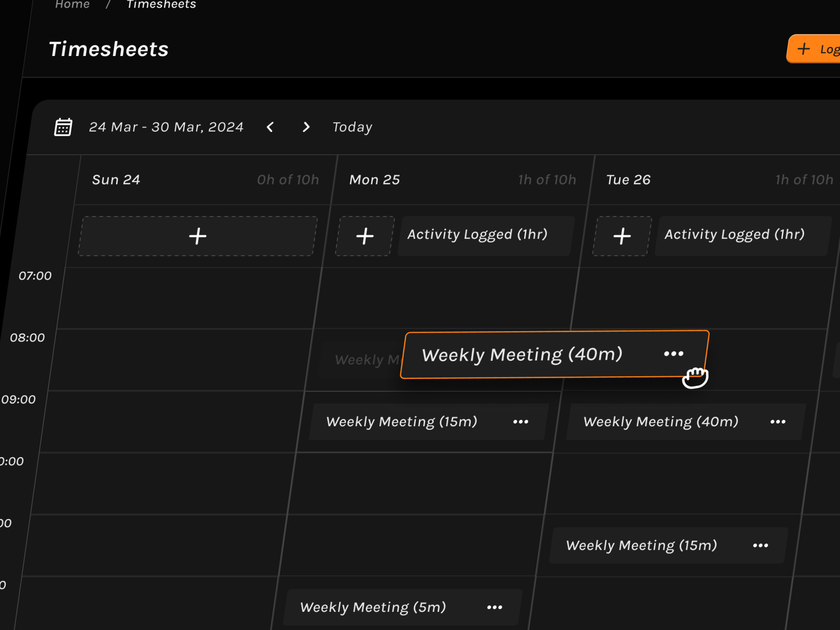Open options menu on Tuesday's Weekly Meeting (15m)
The height and width of the screenshot is (630, 840).
761,545
